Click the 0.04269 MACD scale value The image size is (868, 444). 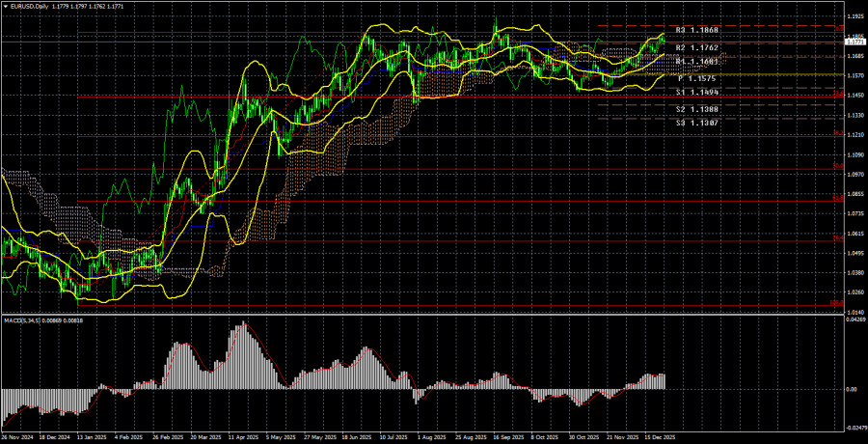[854, 321]
